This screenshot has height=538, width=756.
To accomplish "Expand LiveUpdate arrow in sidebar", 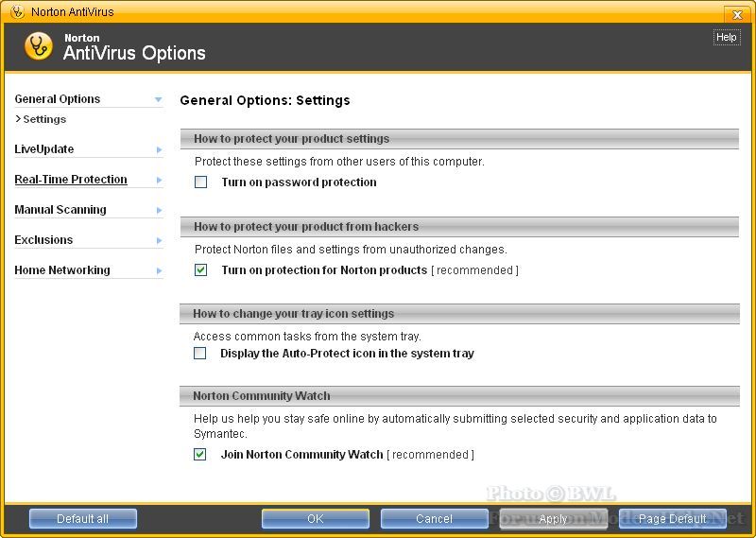I will tap(159, 150).
